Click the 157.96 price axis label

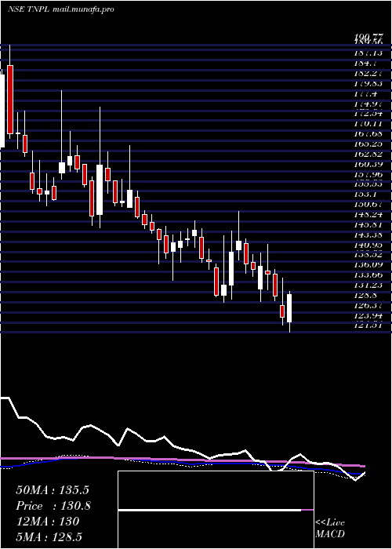tap(368, 175)
